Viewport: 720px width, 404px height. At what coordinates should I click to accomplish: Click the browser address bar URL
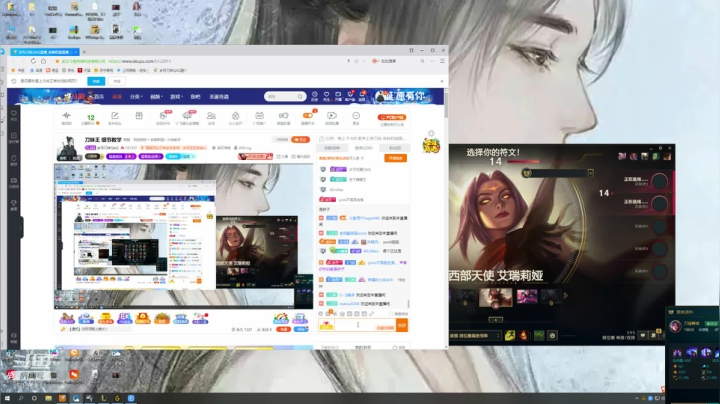[140, 61]
